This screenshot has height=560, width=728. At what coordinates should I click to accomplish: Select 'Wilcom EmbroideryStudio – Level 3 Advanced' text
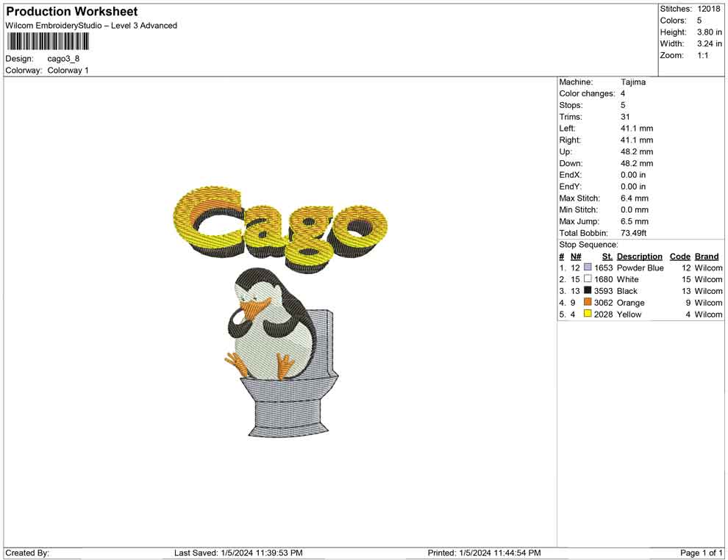pos(91,26)
